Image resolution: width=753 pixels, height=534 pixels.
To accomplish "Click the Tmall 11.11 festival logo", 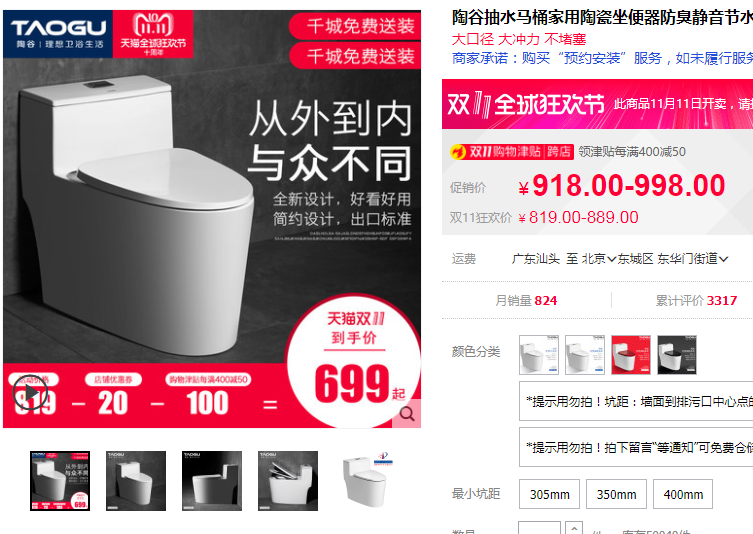I will [153, 34].
